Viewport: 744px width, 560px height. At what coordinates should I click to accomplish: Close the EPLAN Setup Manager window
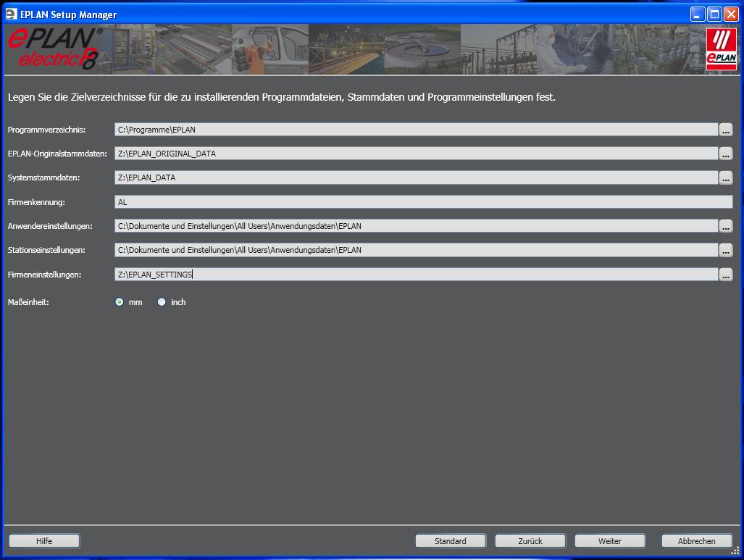tap(731, 14)
